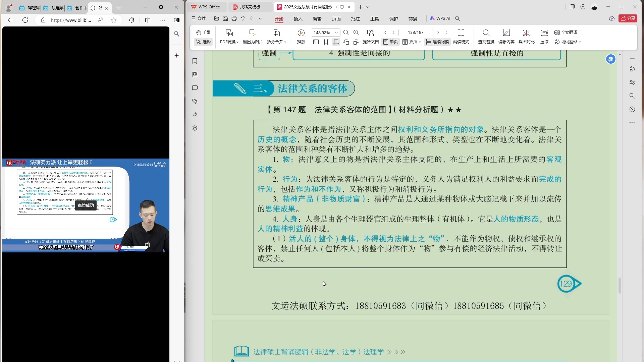This screenshot has height=362, width=644.
Task: Activate the Select (选择) cursor tool
Action: [204, 42]
